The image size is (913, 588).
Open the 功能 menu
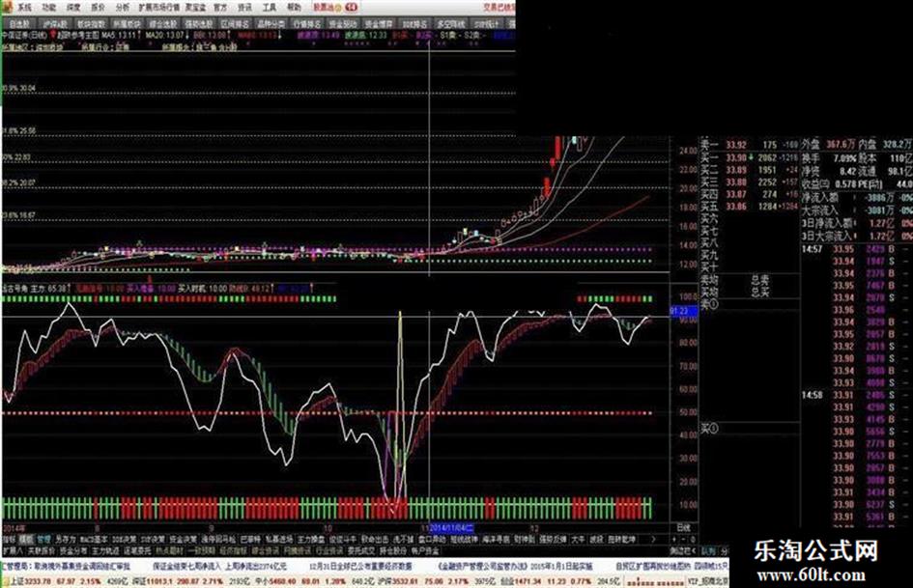[x=49, y=8]
